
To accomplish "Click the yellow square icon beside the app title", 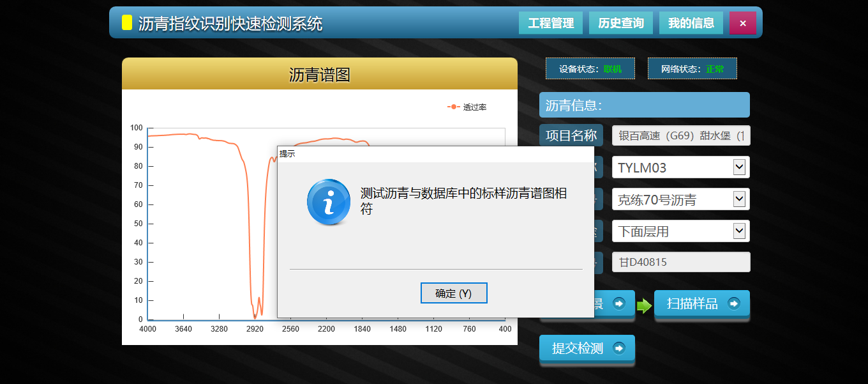I will click(x=127, y=23).
